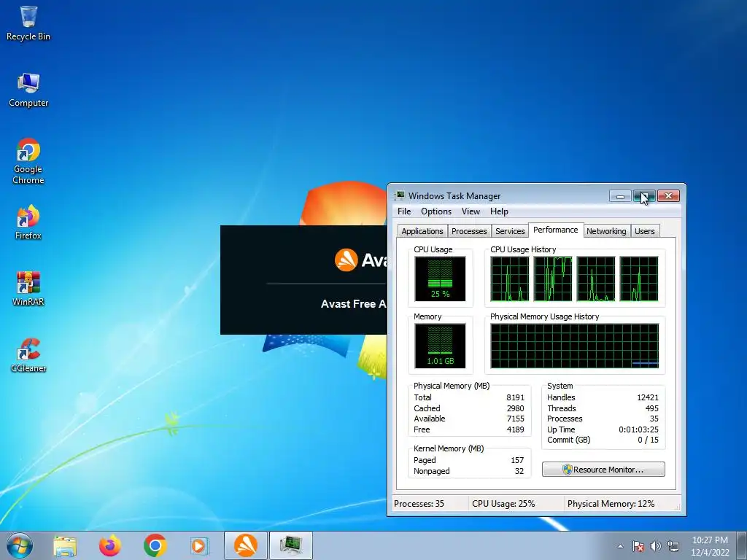Click the Cached memory value 2980
The height and width of the screenshot is (560, 747).
[x=515, y=408]
